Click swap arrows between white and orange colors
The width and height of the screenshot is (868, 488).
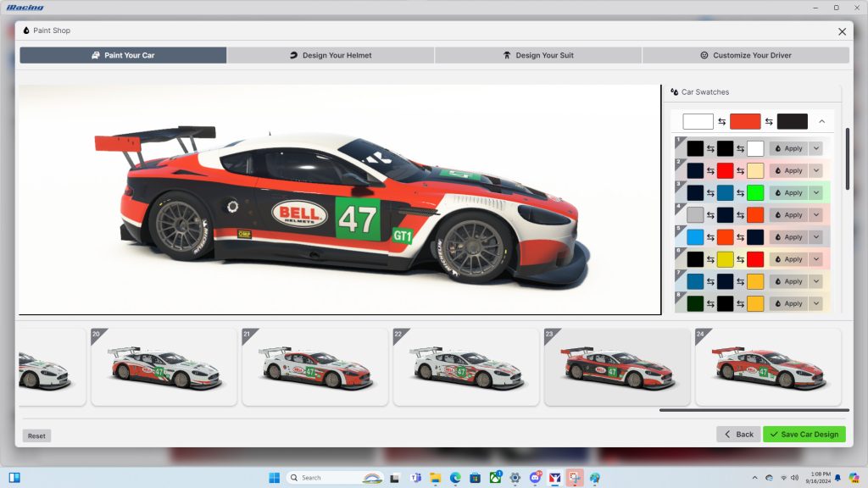720,121
